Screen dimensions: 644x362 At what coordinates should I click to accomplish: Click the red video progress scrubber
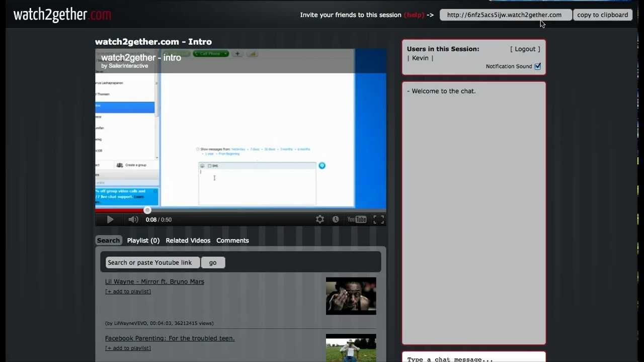(147, 210)
